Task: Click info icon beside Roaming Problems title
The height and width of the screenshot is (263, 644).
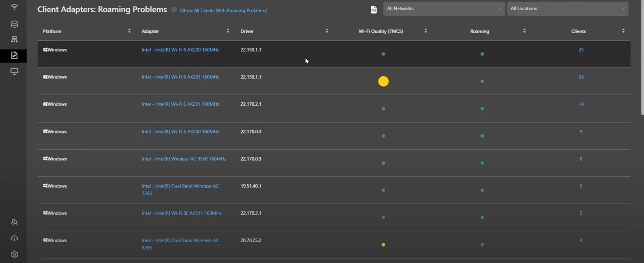Action: (x=174, y=10)
